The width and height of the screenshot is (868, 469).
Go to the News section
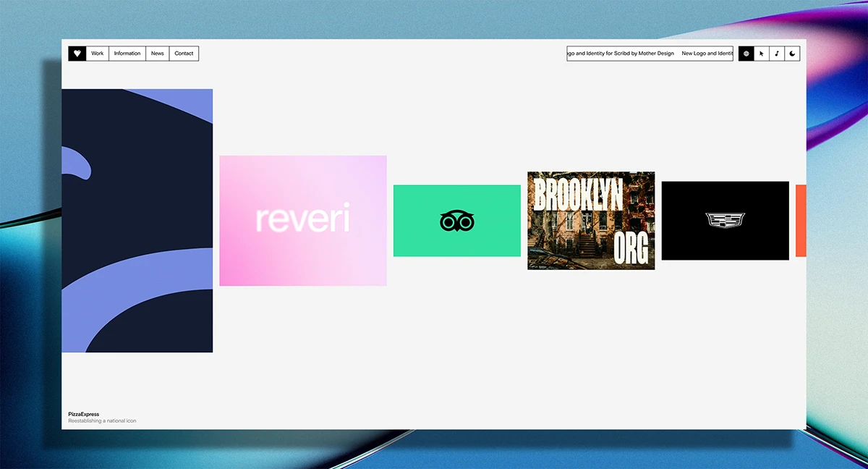tap(158, 54)
